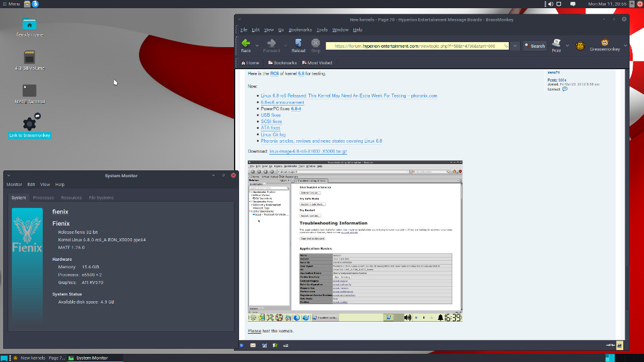
Task: Click the show desktop button in bottom panel
Action: coord(4,358)
